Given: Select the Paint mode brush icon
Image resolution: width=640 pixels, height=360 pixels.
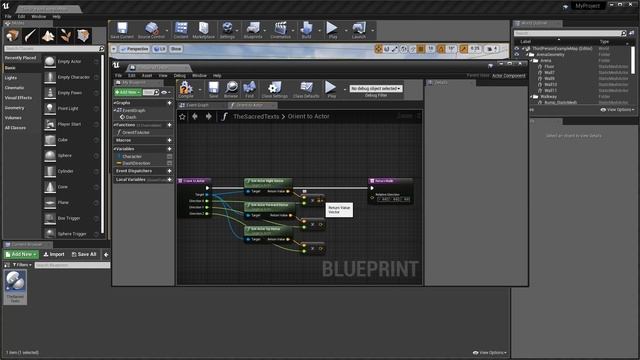Looking at the screenshot, I should (x=30, y=36).
